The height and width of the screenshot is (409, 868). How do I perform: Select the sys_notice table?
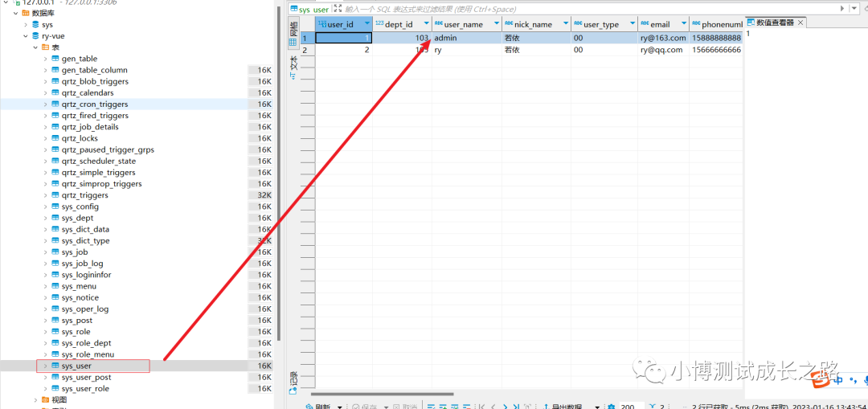(80, 298)
